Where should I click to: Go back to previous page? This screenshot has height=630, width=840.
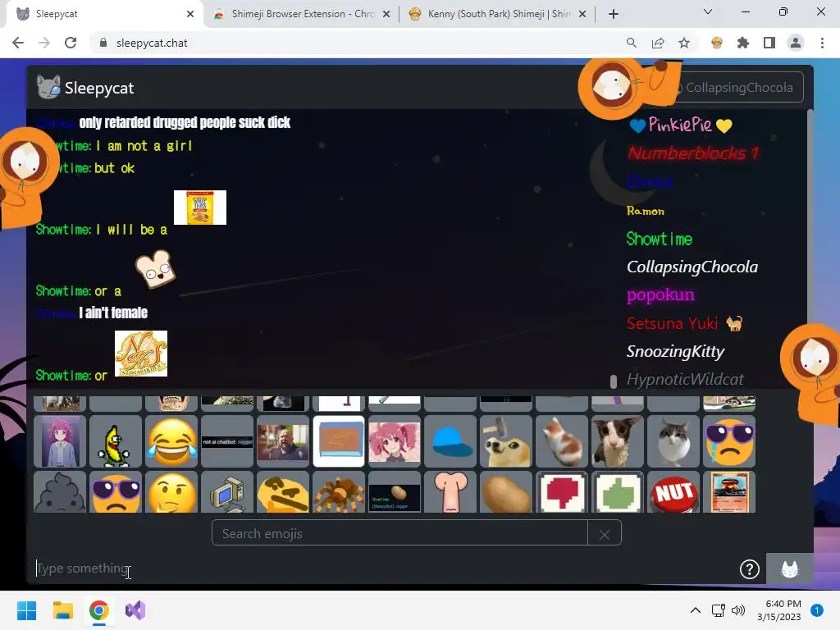point(18,43)
